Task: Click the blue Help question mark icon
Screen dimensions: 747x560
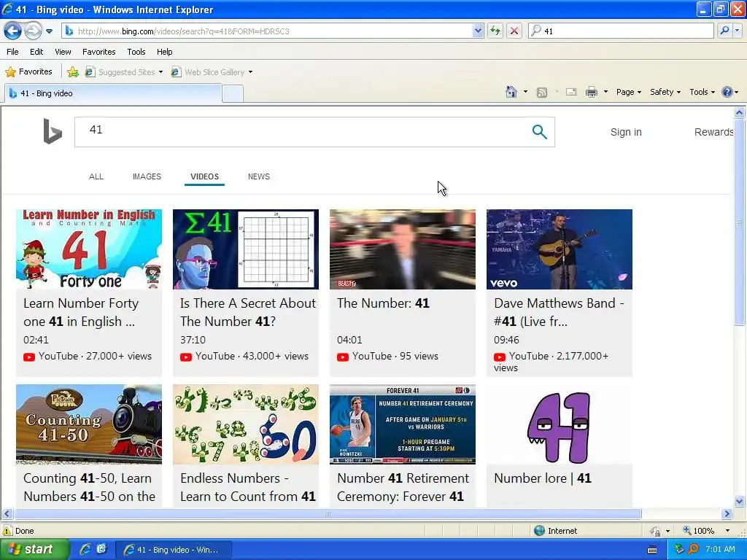Action: [727, 92]
